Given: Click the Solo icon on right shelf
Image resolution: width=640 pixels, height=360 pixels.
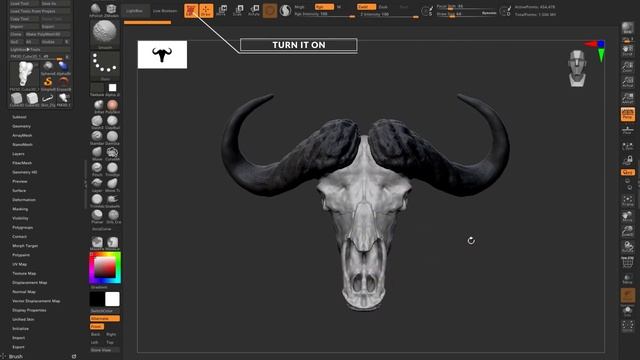Looking at the screenshot, I should pos(627,312).
